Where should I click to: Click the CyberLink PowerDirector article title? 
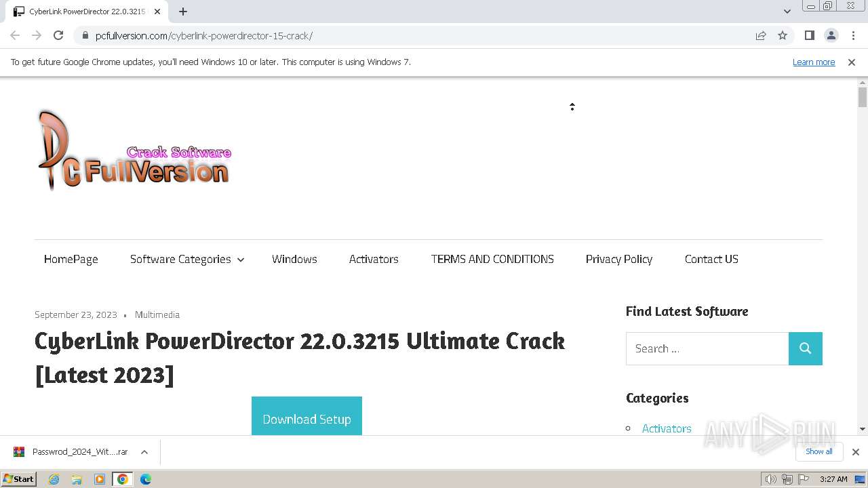coord(300,357)
